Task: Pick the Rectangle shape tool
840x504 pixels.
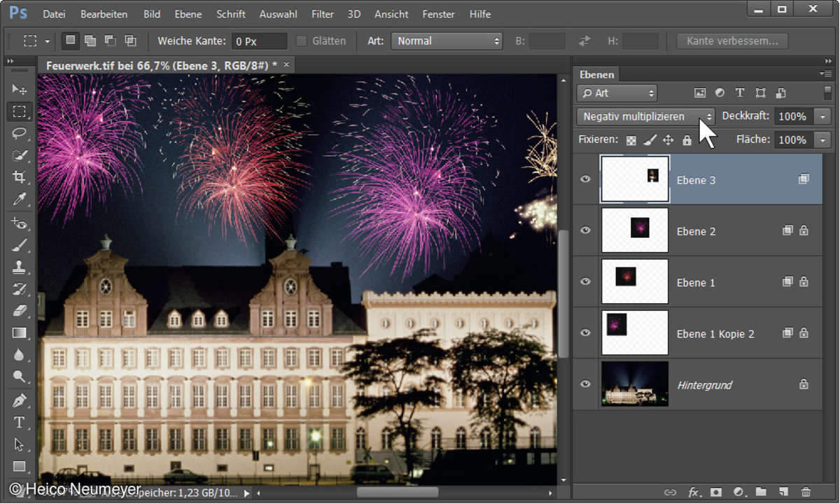Action: pos(19,466)
